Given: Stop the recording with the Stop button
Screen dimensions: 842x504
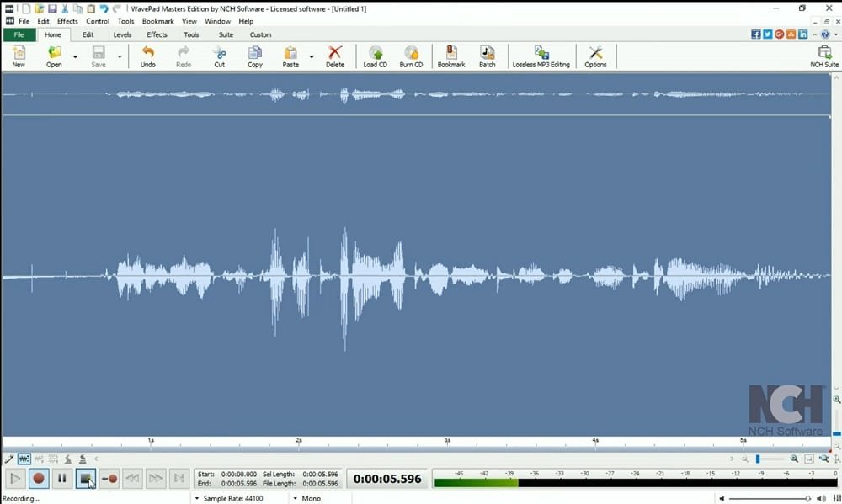Looking at the screenshot, I should pos(85,479).
